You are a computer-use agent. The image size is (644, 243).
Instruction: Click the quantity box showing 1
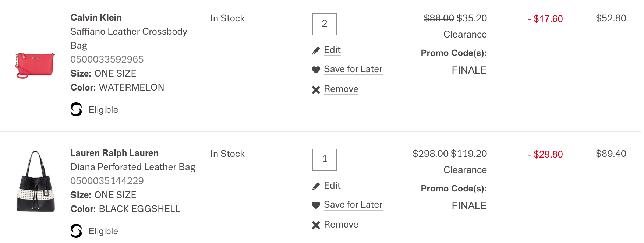(x=324, y=160)
